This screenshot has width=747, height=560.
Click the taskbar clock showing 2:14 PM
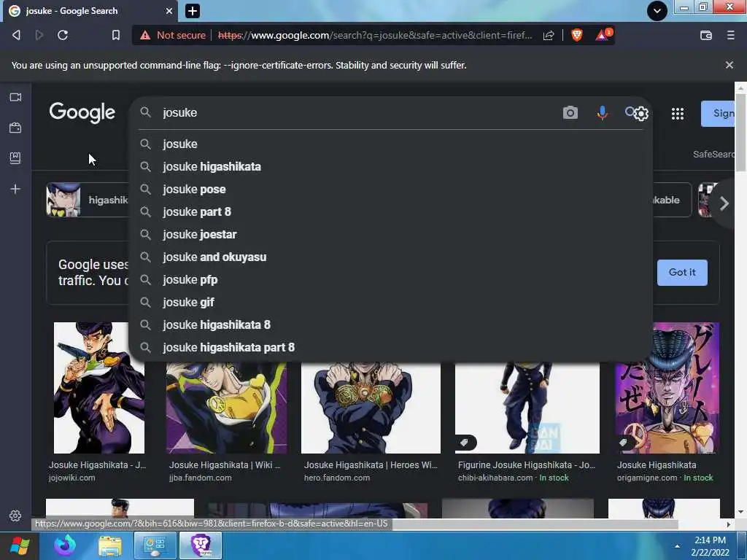click(710, 546)
